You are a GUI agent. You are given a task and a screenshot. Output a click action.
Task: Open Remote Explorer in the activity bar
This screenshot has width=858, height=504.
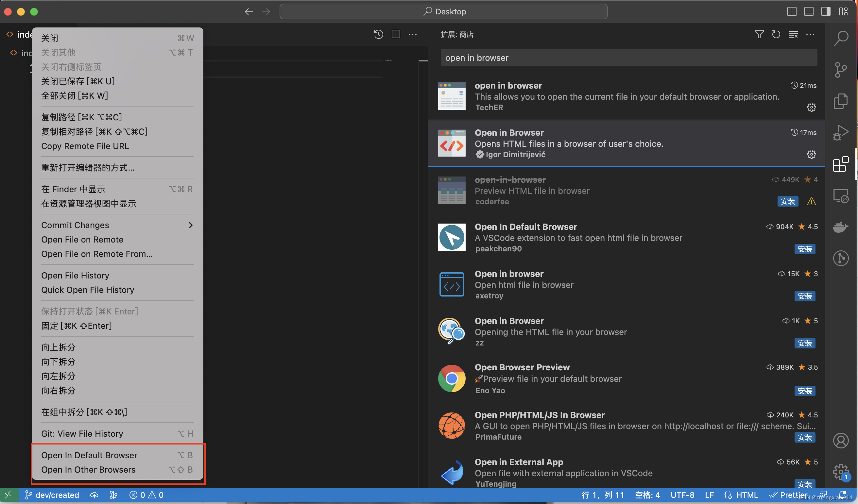tap(840, 196)
